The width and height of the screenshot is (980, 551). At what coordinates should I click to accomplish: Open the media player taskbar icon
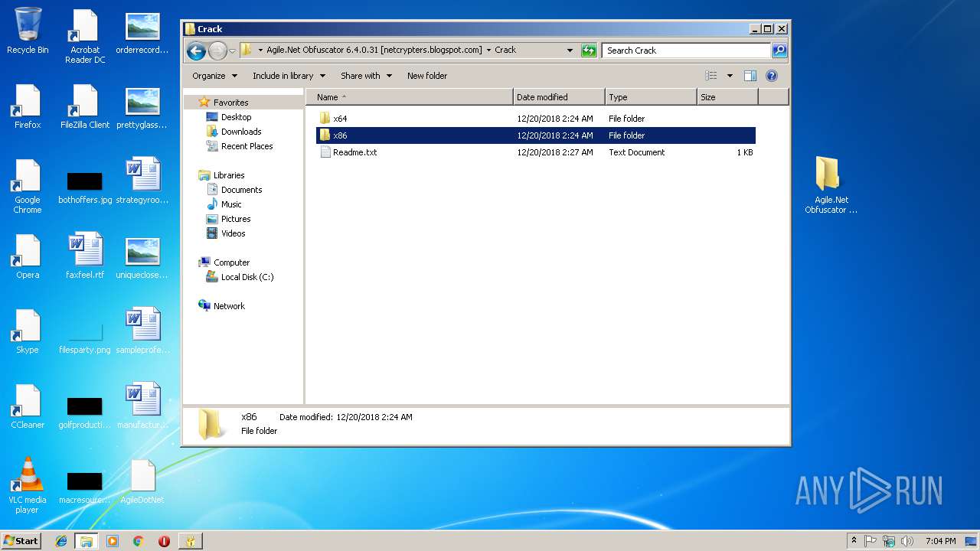(113, 541)
